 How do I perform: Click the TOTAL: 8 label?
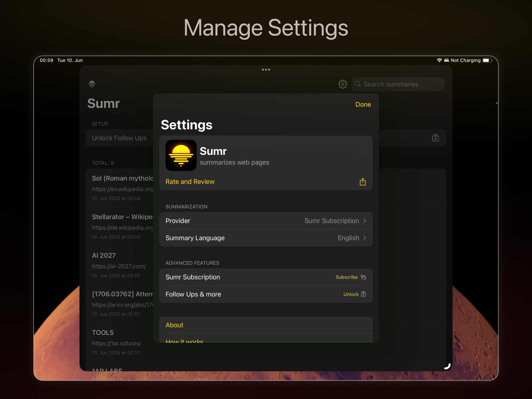point(103,163)
